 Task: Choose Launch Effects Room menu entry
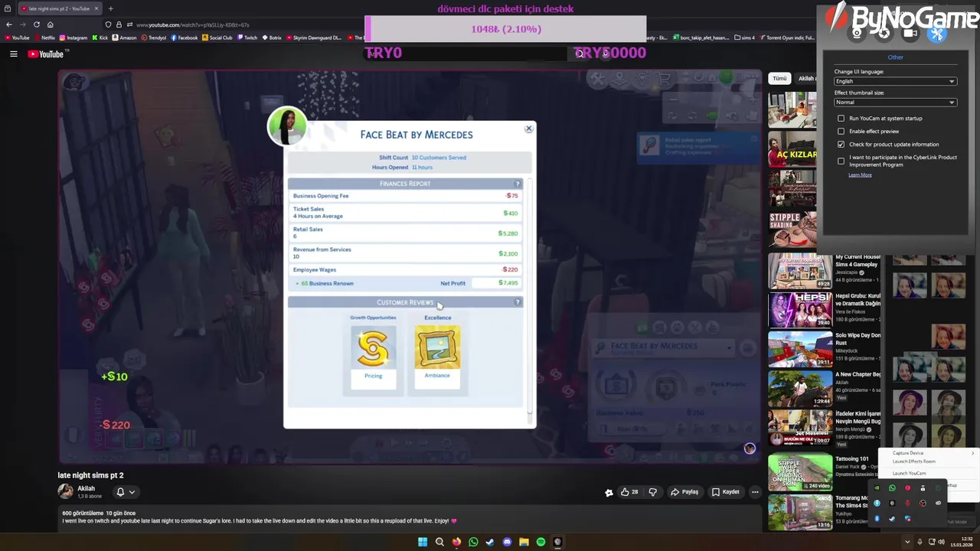[x=913, y=461]
